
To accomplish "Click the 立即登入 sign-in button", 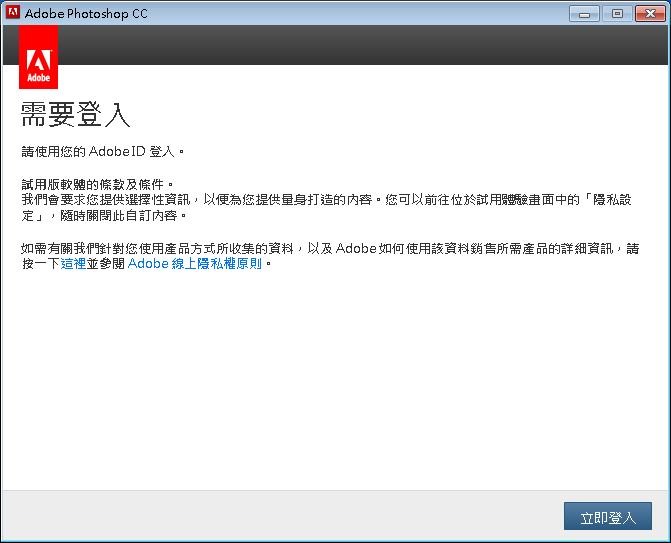I will [x=608, y=516].
